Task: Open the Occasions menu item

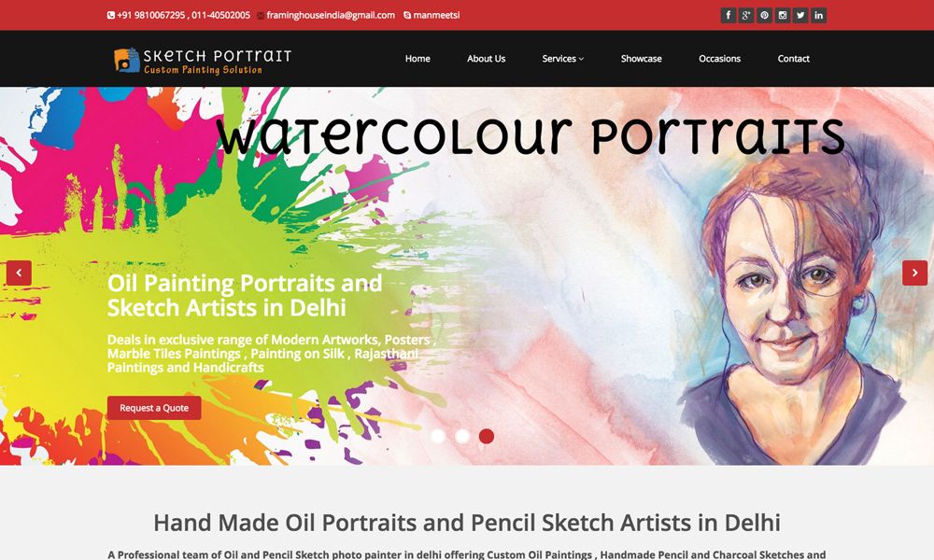Action: click(719, 58)
